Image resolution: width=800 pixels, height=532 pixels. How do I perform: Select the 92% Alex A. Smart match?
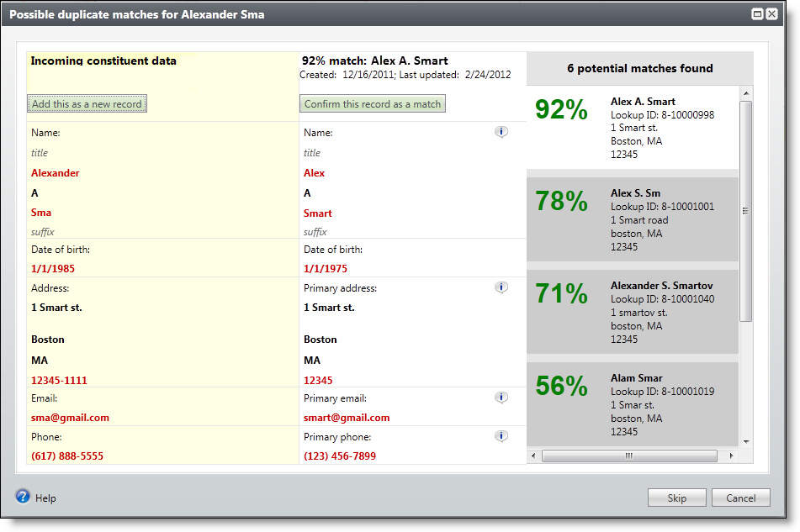[x=631, y=128]
